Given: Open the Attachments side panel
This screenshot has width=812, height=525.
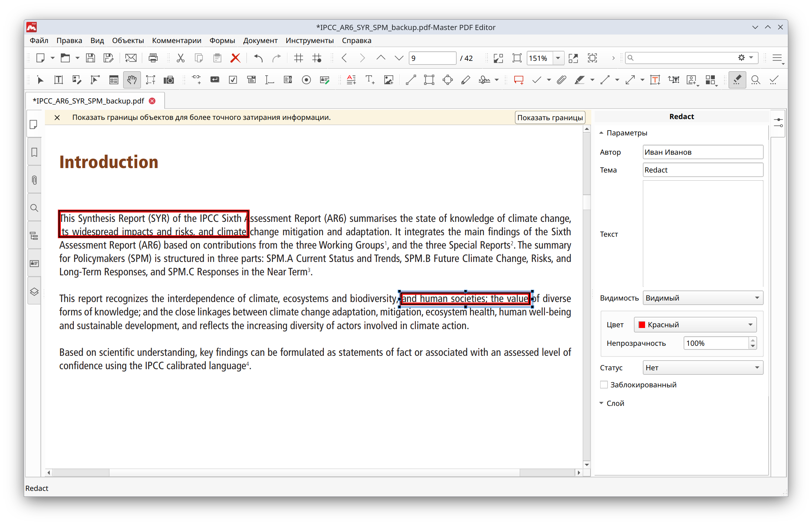Looking at the screenshot, I should [34, 180].
